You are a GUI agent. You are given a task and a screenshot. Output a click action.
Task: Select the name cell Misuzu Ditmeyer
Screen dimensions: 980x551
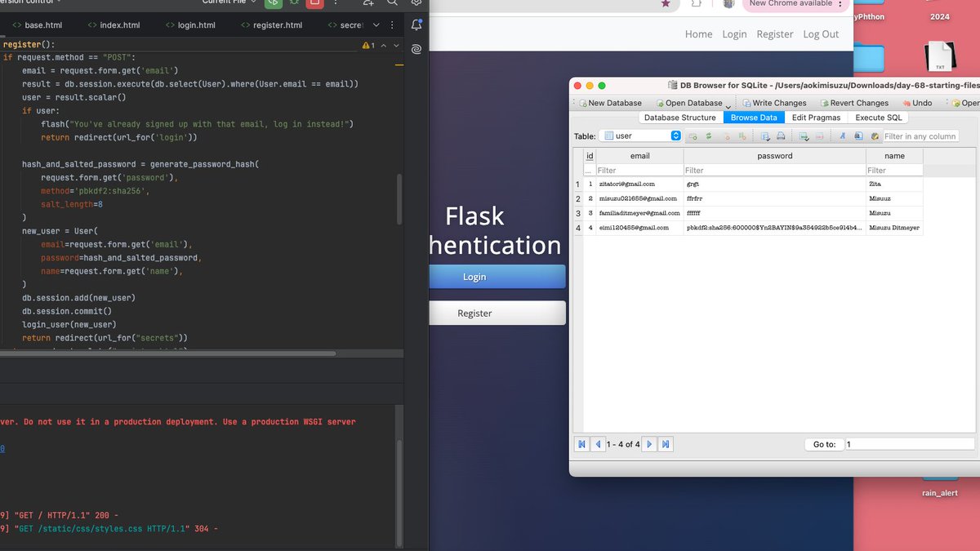click(x=894, y=228)
